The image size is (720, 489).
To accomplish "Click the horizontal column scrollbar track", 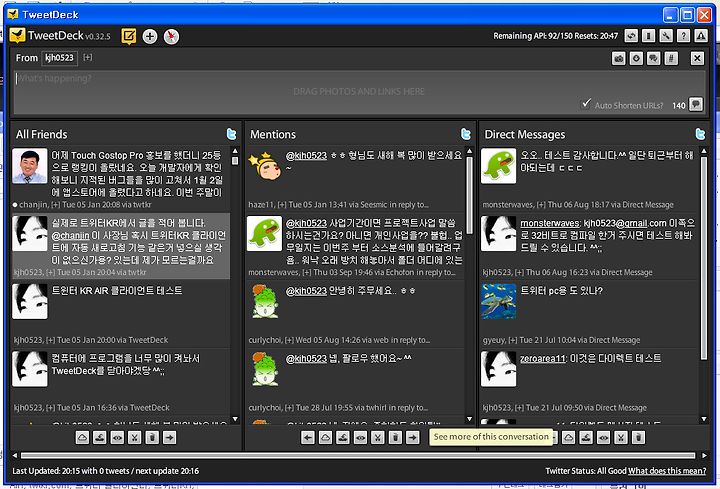I will [x=358, y=455].
